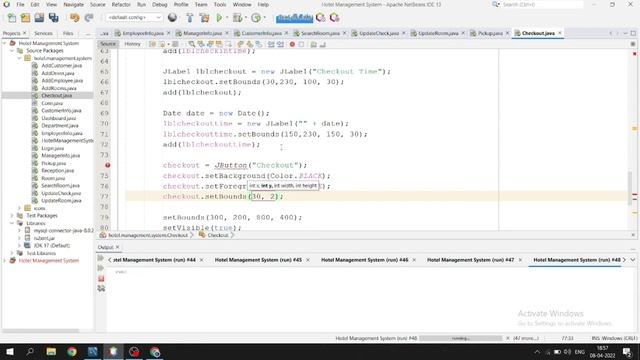Image resolution: width=640 pixels, height=360 pixels.
Task: Open the Windows Start menu
Action: 10,351
